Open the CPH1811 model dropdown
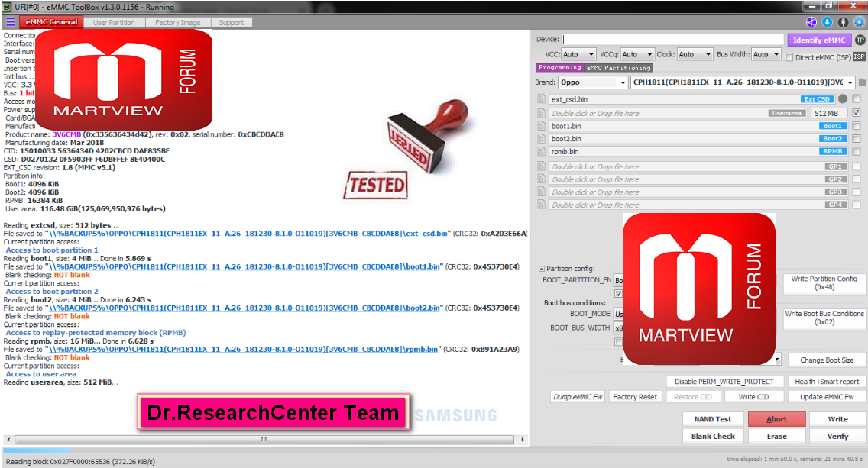The width and height of the screenshot is (868, 468). 743,82
